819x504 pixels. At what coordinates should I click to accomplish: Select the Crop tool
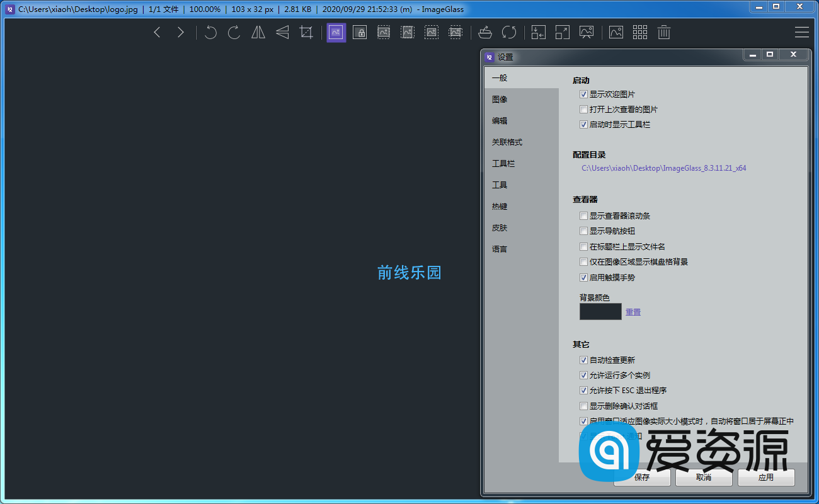(x=306, y=32)
